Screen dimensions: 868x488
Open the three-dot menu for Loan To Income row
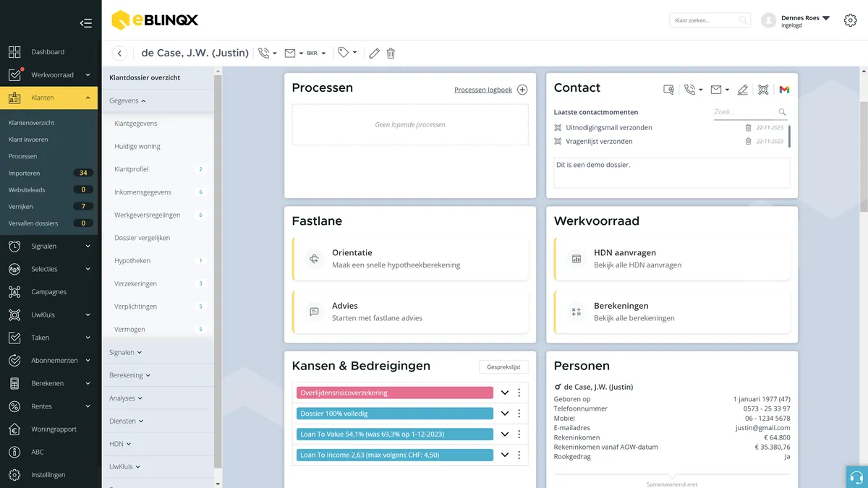coord(519,455)
